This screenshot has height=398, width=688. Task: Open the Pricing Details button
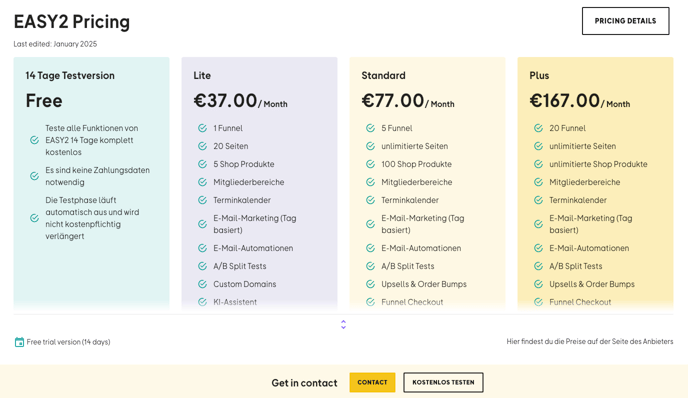(626, 21)
